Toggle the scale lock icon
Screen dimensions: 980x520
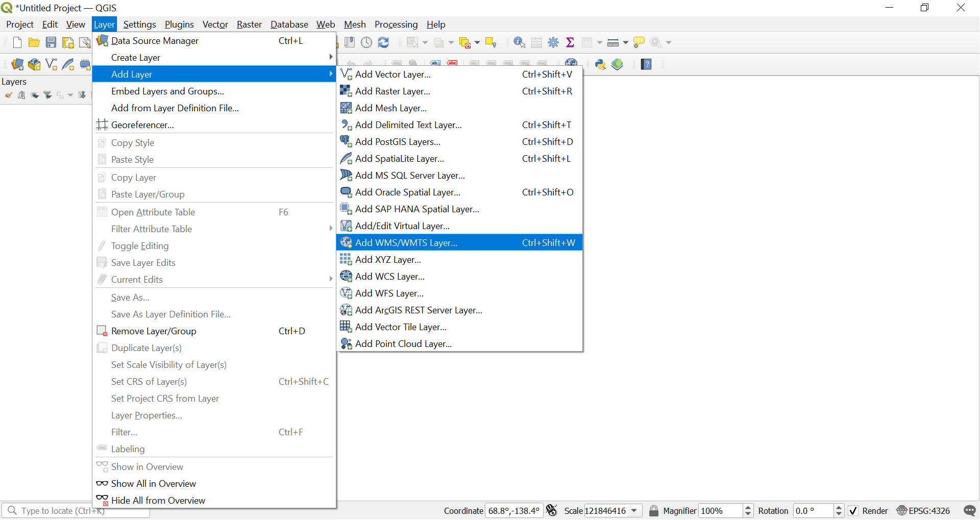click(x=653, y=511)
